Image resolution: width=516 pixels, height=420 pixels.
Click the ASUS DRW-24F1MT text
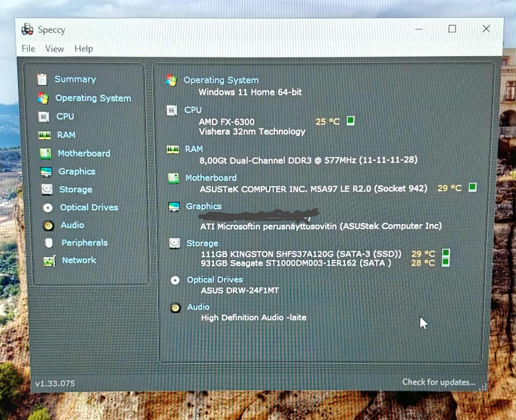click(240, 290)
